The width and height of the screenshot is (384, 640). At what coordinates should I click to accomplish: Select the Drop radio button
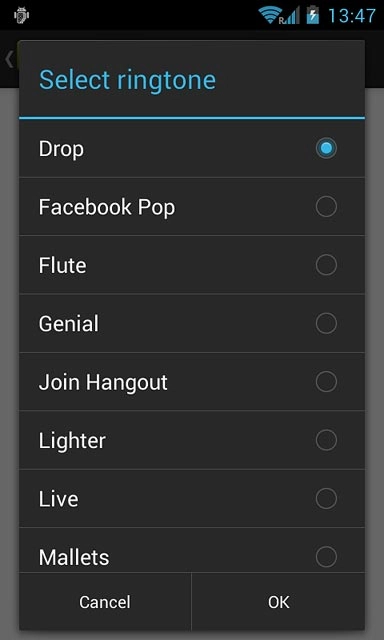326,148
